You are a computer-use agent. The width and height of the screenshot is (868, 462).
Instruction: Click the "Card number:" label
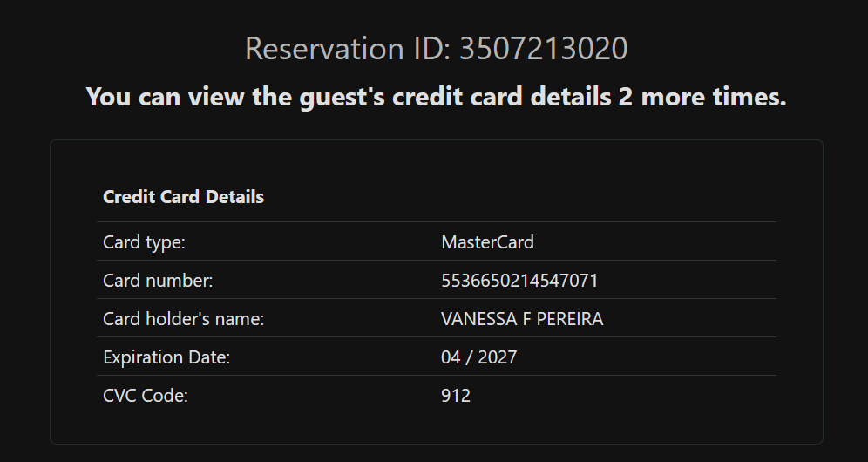(x=158, y=281)
